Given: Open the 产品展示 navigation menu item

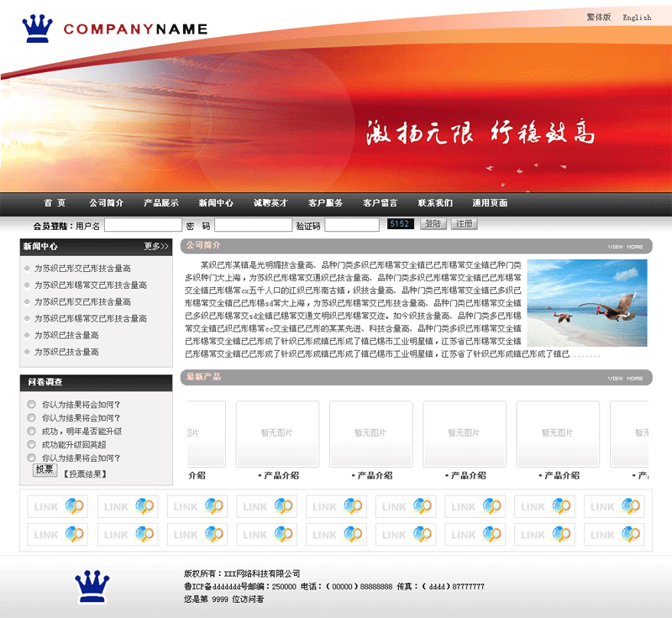Looking at the screenshot, I should (x=160, y=203).
